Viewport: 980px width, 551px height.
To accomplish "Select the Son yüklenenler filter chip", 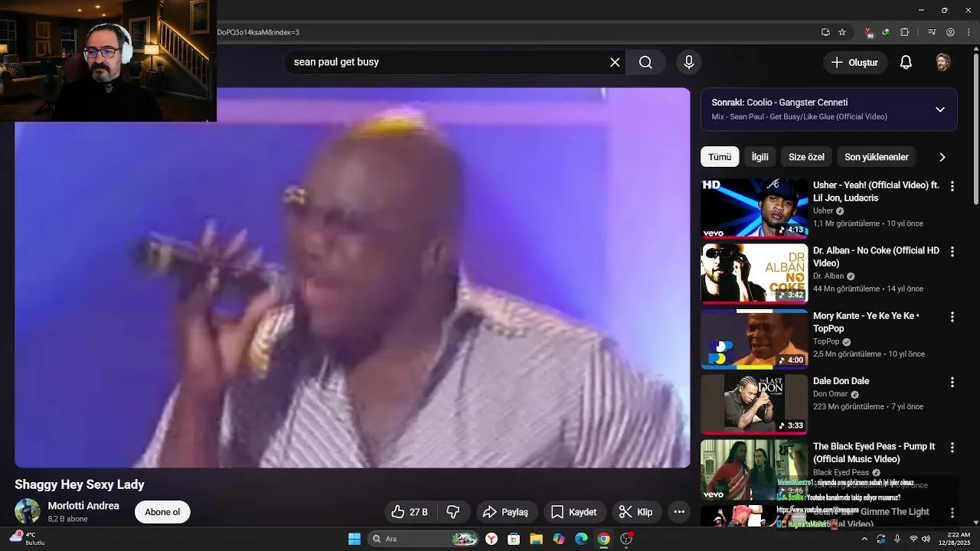I will 877,157.
